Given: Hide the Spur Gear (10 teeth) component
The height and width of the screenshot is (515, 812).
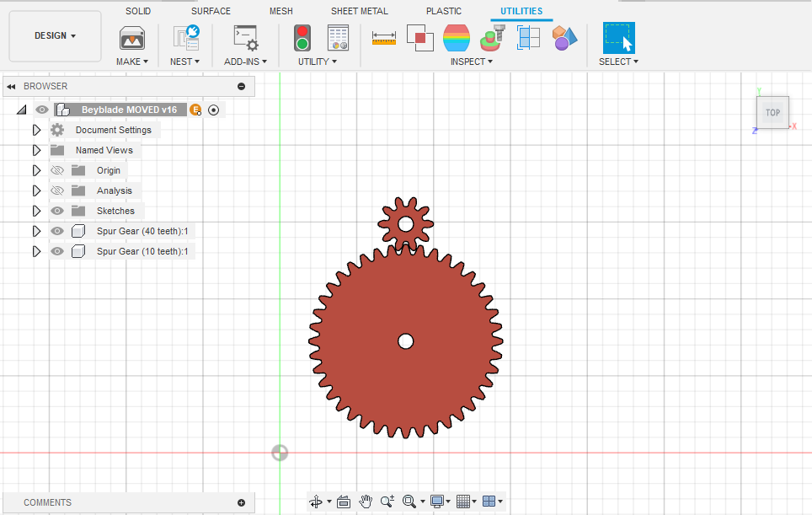Looking at the screenshot, I should pyautogui.click(x=57, y=250).
